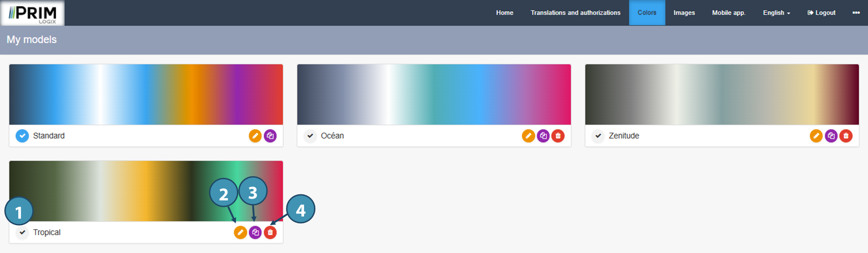Screen dimensions: 868x253
Task: Edit the Standard color model
Action: pyautogui.click(x=255, y=136)
